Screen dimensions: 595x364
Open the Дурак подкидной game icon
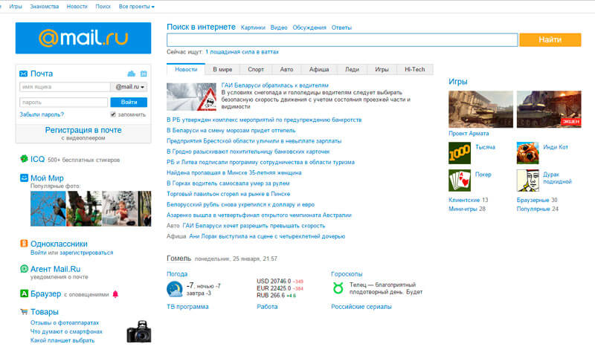(528, 180)
